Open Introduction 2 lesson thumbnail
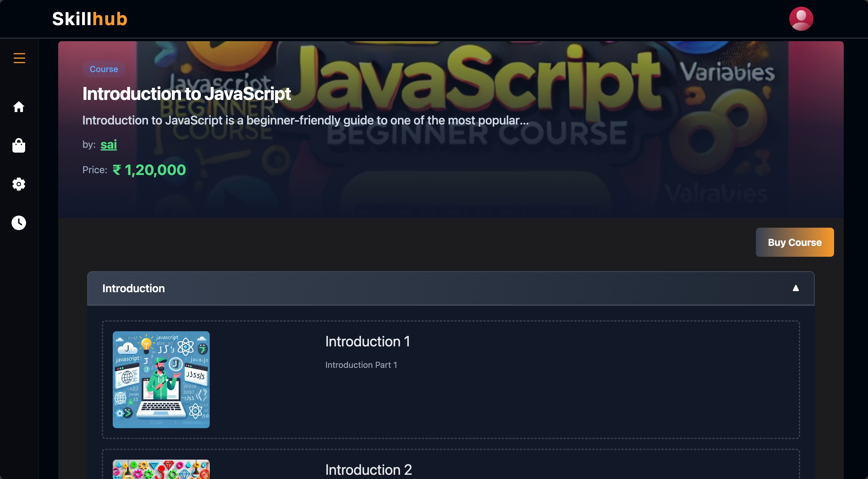The height and width of the screenshot is (479, 868). pos(161,469)
